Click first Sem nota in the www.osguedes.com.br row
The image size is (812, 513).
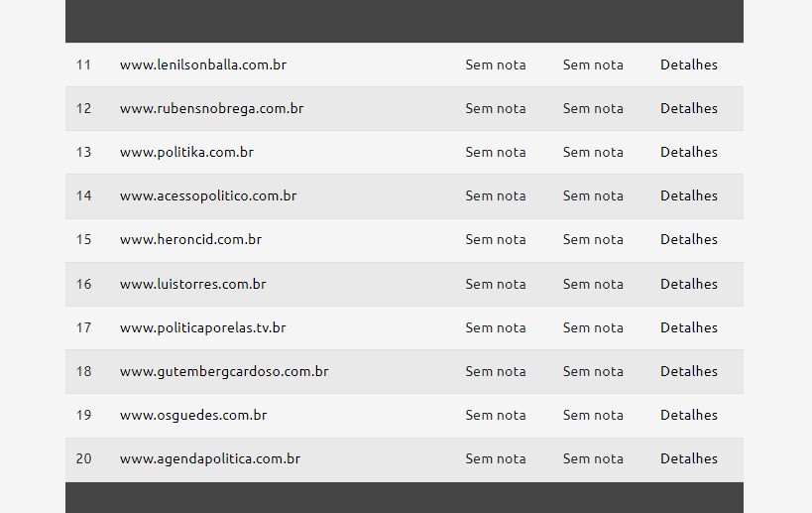coord(496,415)
